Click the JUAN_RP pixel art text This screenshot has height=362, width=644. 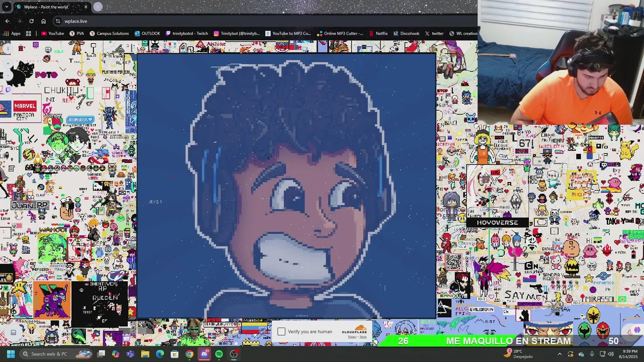pyautogui.click(x=30, y=205)
